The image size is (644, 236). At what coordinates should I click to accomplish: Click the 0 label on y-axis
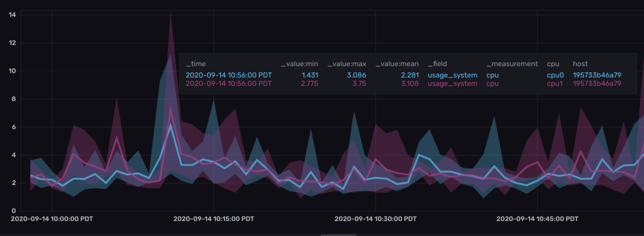14,211
